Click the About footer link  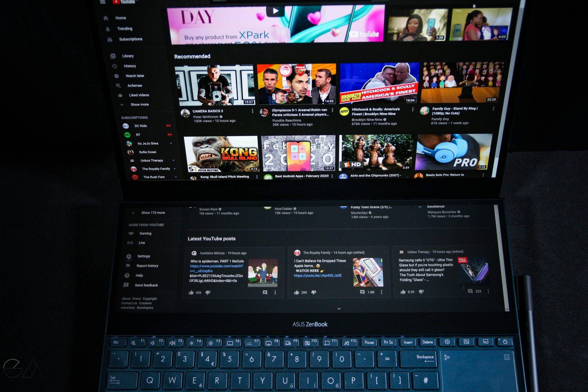tap(126, 299)
